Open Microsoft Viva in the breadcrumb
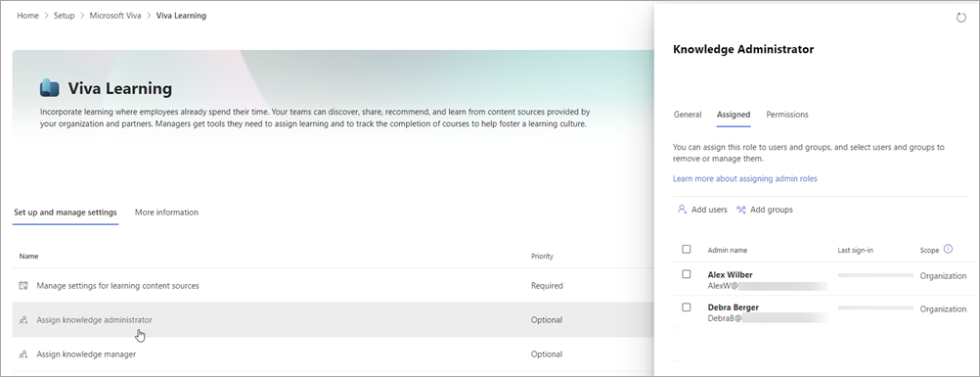Screen dimensions: 980x377 tap(115, 16)
